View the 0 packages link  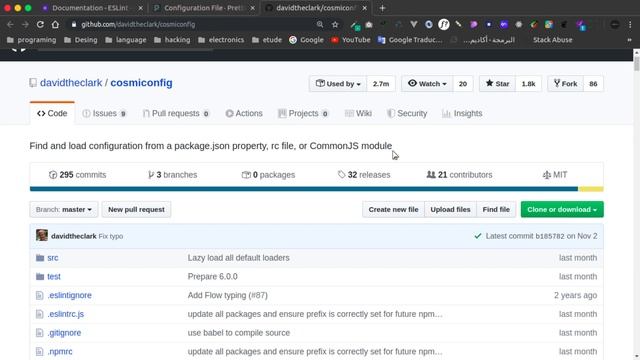pos(268,175)
